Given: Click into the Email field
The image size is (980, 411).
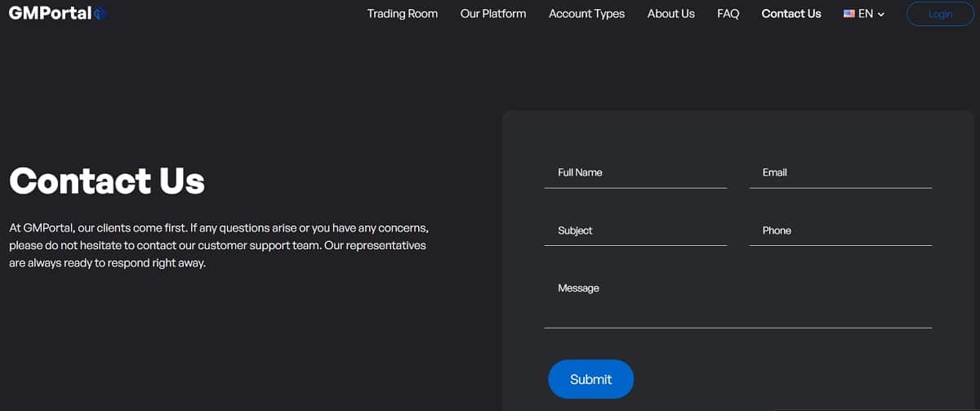Looking at the screenshot, I should (840, 173).
